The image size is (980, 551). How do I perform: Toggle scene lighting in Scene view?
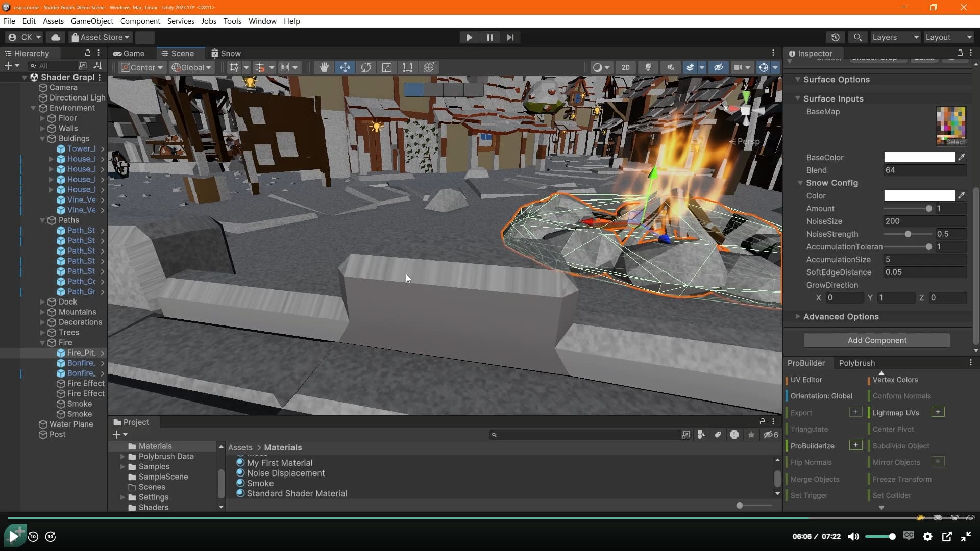click(648, 67)
